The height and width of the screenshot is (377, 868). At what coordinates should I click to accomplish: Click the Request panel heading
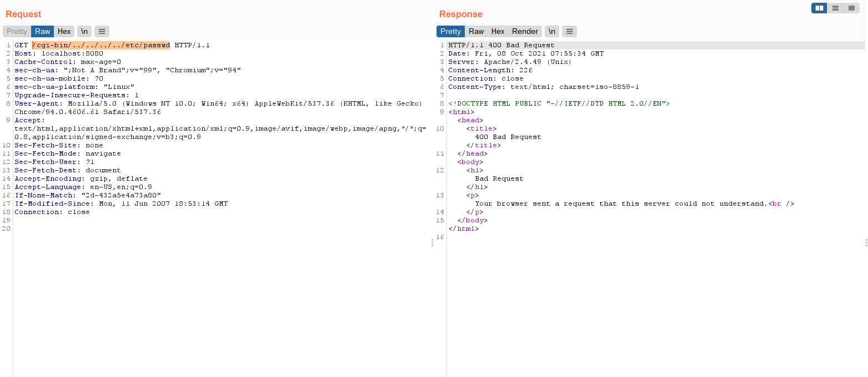point(23,14)
